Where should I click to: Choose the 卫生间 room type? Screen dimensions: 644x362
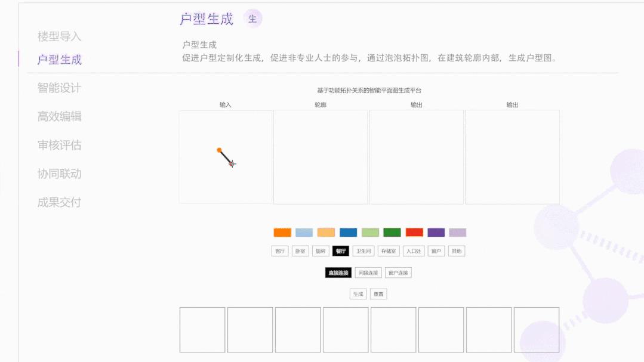tap(363, 251)
